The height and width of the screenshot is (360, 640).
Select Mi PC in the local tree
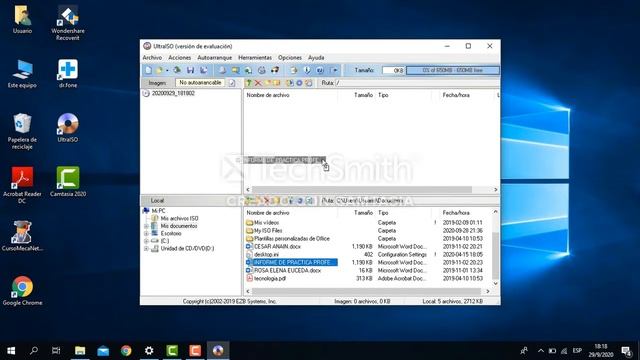point(158,211)
